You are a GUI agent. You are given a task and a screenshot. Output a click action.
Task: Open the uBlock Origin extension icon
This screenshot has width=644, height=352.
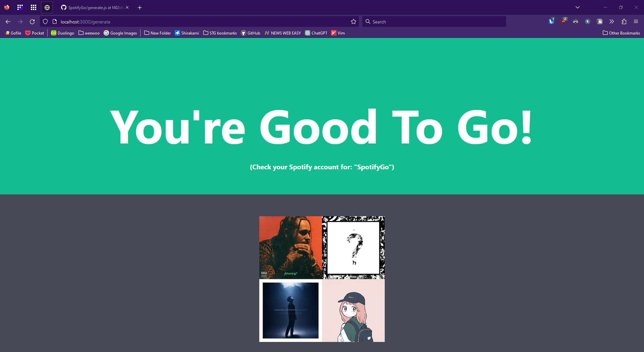(x=563, y=21)
